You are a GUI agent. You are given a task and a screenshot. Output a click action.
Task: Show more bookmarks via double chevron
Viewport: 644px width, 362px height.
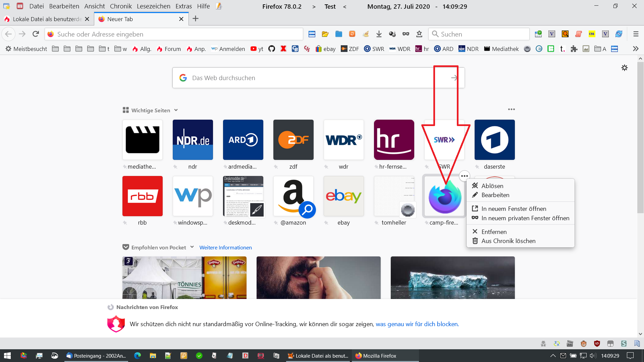[x=635, y=49]
